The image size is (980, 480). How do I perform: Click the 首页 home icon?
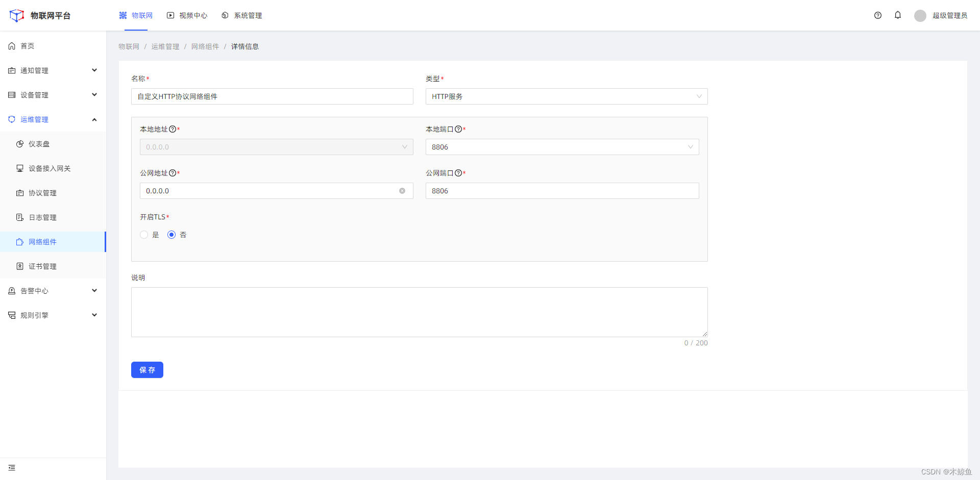pyautogui.click(x=12, y=46)
